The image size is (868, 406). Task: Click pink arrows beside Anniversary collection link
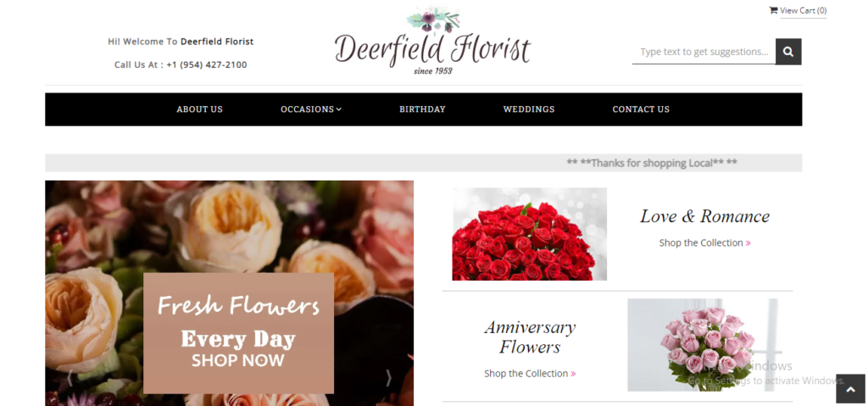(x=573, y=374)
